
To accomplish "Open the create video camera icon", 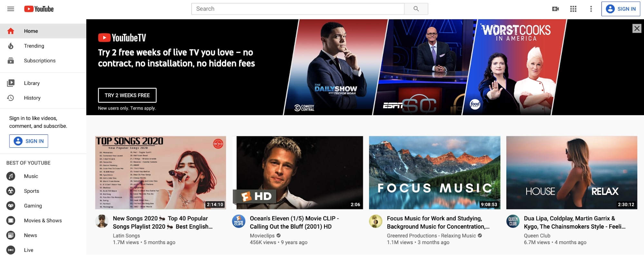I will [x=555, y=9].
